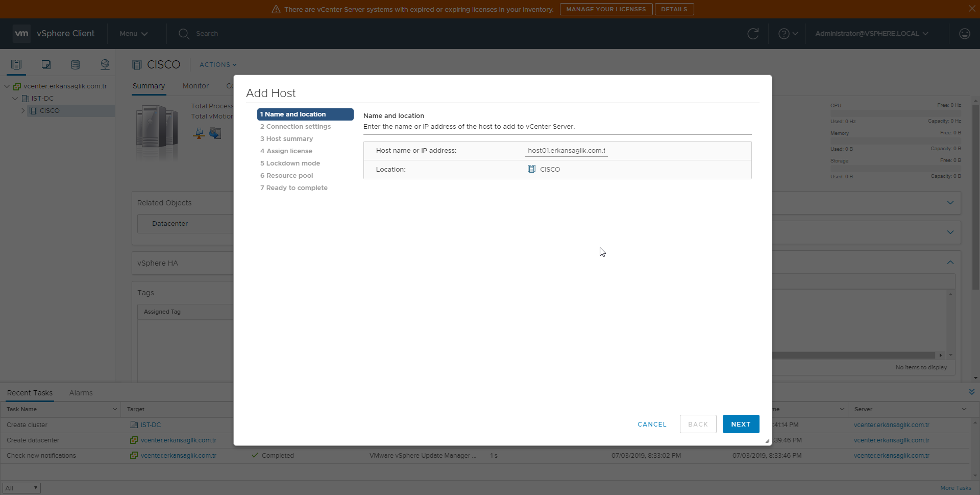
Task: Click the horizontal scrollbar in right panel
Action: click(x=853, y=355)
